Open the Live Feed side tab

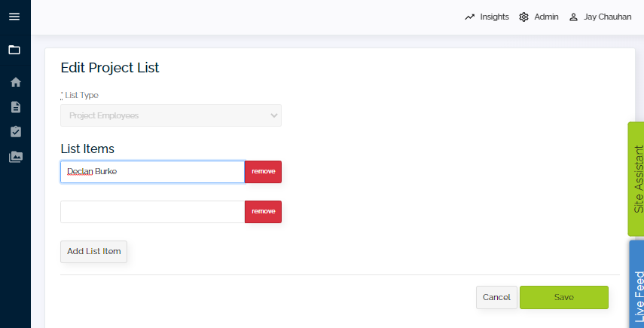[x=637, y=284]
